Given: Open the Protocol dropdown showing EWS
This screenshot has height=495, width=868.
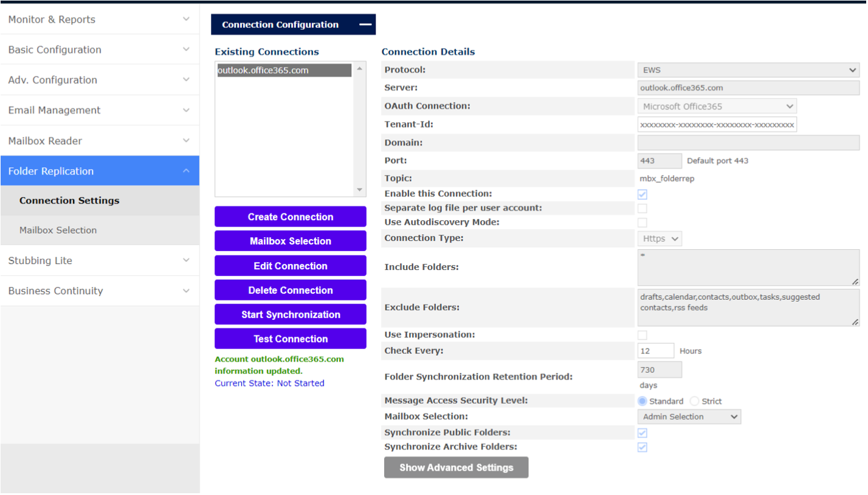Looking at the screenshot, I should pyautogui.click(x=748, y=70).
